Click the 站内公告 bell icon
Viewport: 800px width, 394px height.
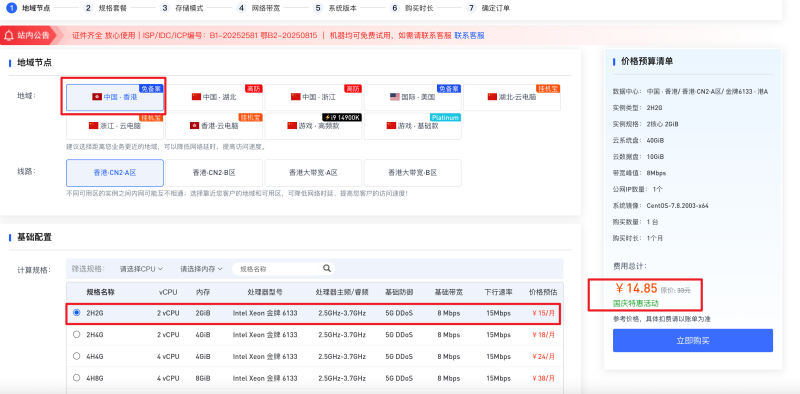click(x=9, y=35)
